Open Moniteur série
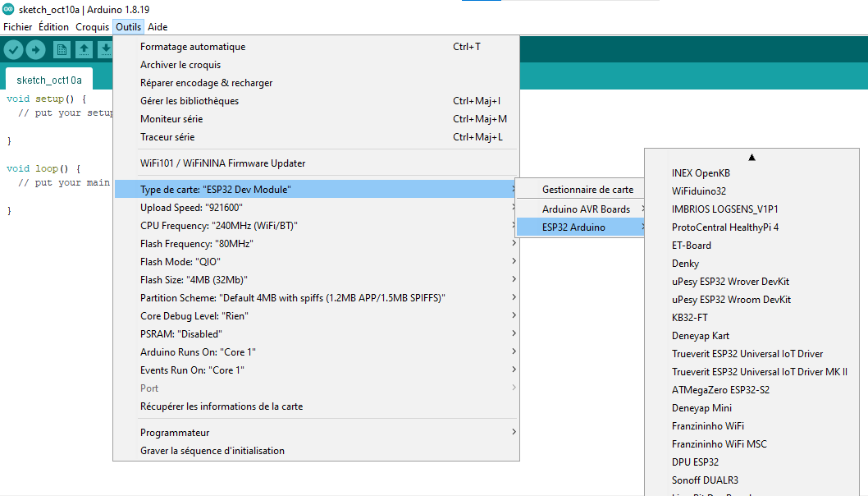Image resolution: width=868 pixels, height=496 pixels. [x=316, y=118]
